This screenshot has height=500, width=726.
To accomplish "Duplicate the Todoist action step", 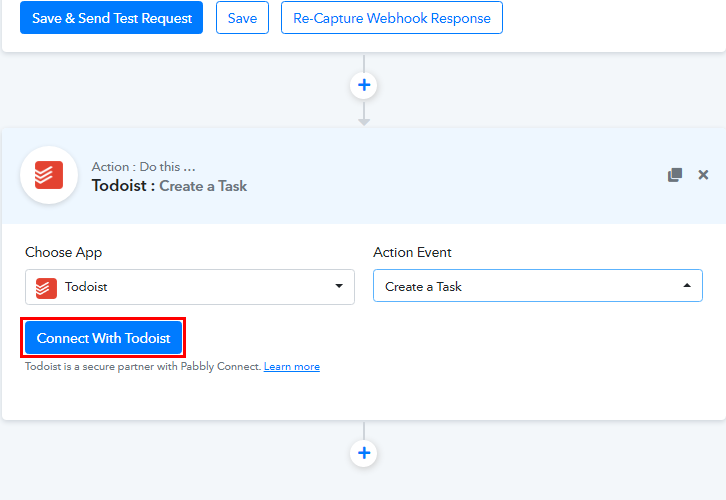I will 675,175.
